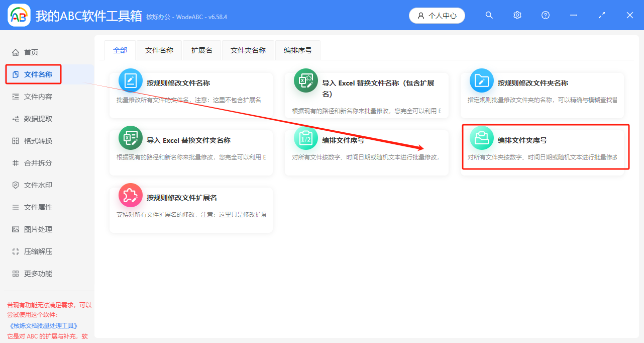This screenshot has height=343, width=644.
Task: Open the 按规则修改文件名称 tool icon
Action: click(x=131, y=81)
